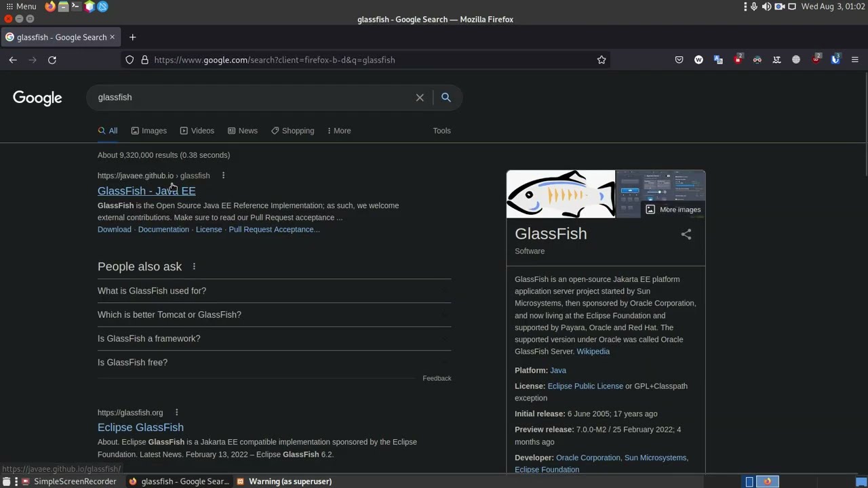Switch to News results tab

coord(243,131)
